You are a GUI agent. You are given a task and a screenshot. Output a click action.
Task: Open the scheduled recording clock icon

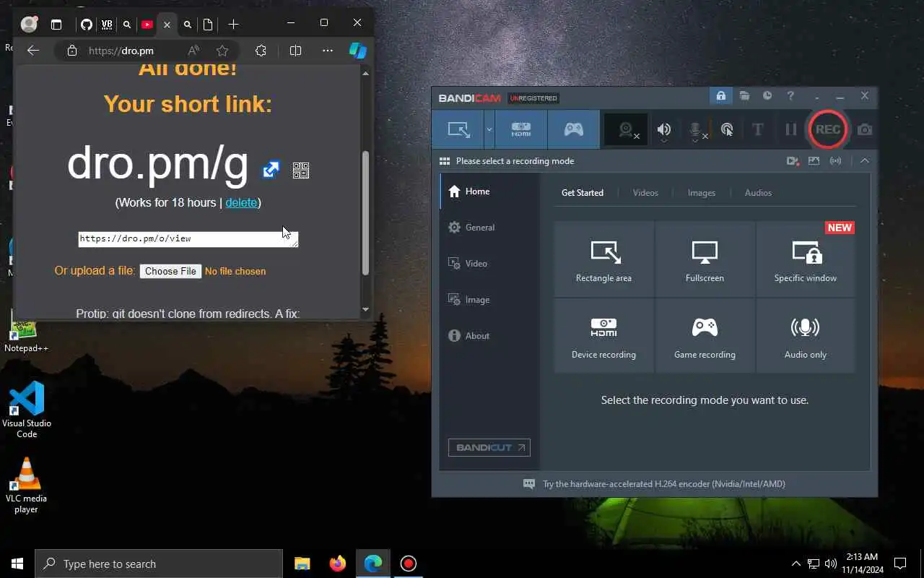767,96
